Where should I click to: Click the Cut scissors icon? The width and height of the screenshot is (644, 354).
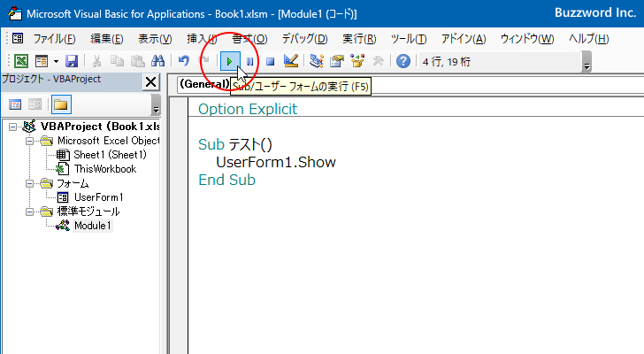96,62
